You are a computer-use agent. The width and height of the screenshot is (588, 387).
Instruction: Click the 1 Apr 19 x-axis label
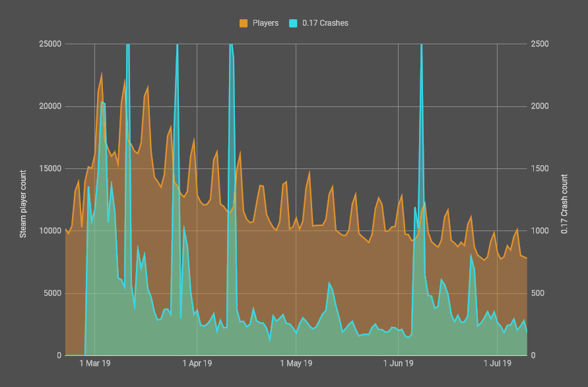point(197,363)
